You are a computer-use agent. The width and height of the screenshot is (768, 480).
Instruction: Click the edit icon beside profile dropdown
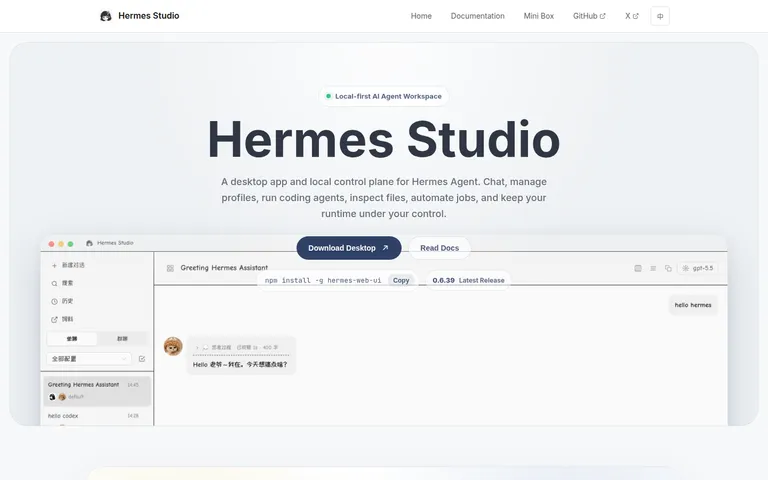click(x=142, y=359)
